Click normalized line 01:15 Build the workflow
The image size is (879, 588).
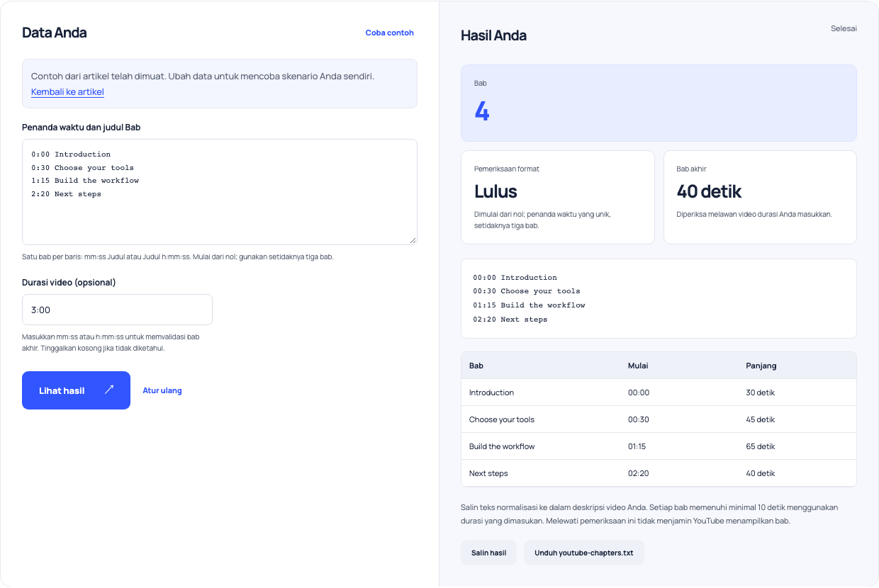pos(530,305)
